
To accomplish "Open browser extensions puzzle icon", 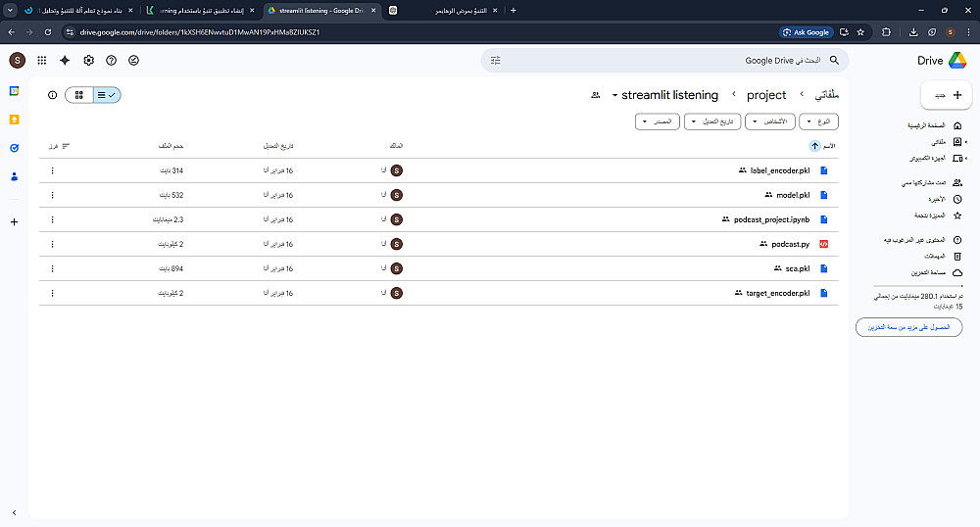I will [x=886, y=32].
